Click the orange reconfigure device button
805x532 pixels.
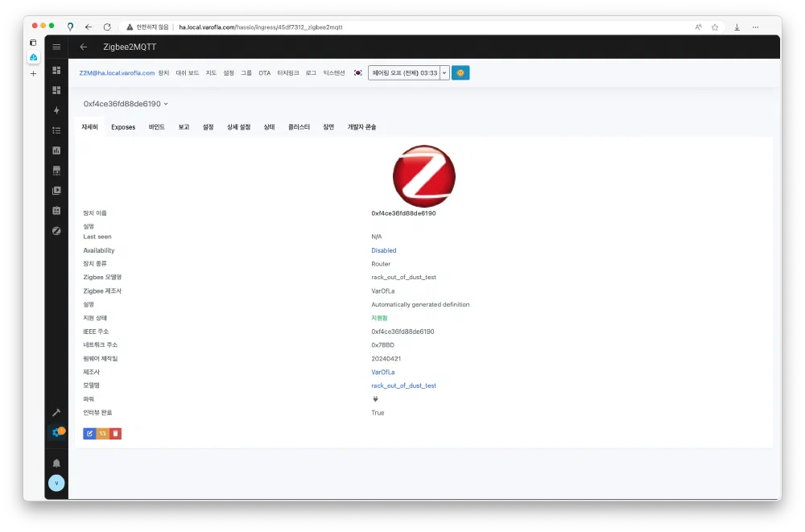[102, 434]
